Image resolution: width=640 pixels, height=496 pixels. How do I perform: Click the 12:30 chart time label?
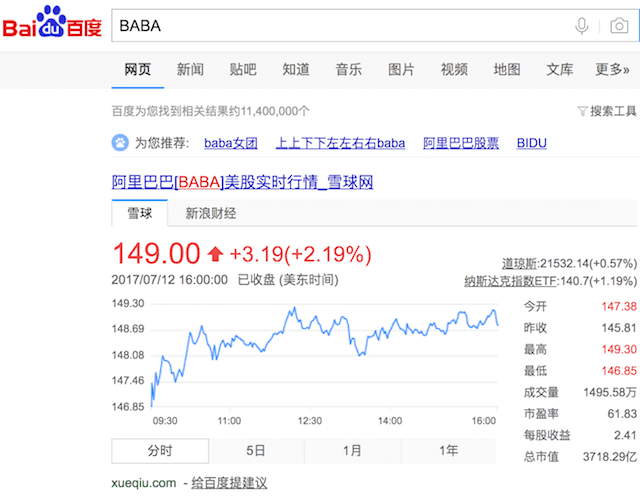click(310, 421)
